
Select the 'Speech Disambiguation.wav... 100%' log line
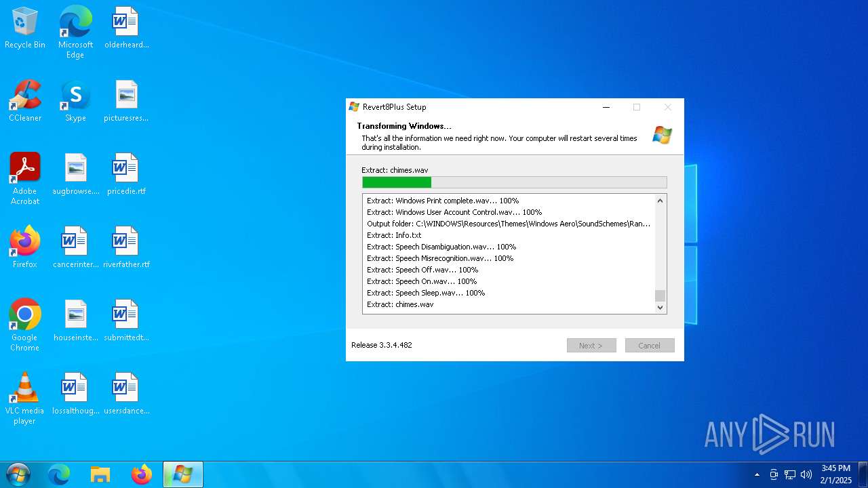point(441,247)
